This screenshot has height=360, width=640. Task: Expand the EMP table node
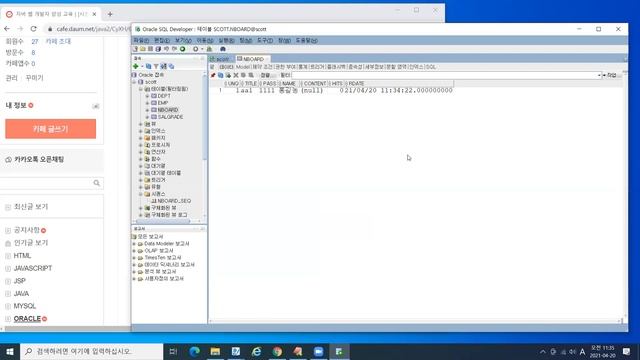pyautogui.click(x=147, y=103)
